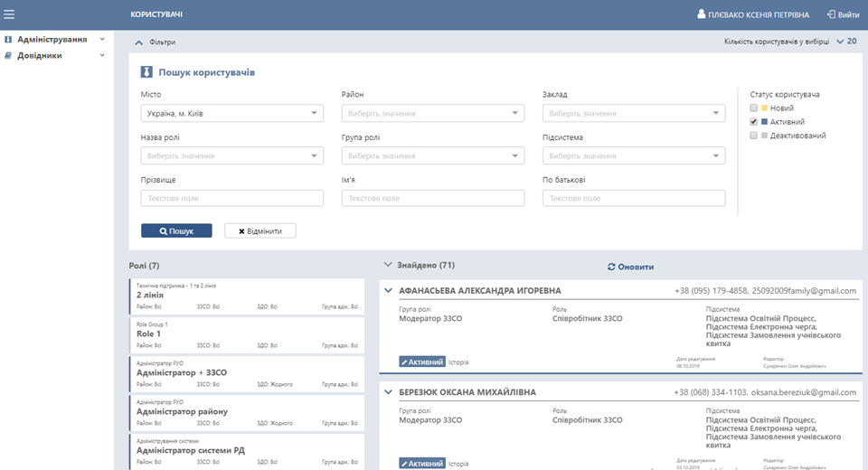868x470 pixels.
Task: Open the Заклад dropdown
Action: click(x=633, y=114)
